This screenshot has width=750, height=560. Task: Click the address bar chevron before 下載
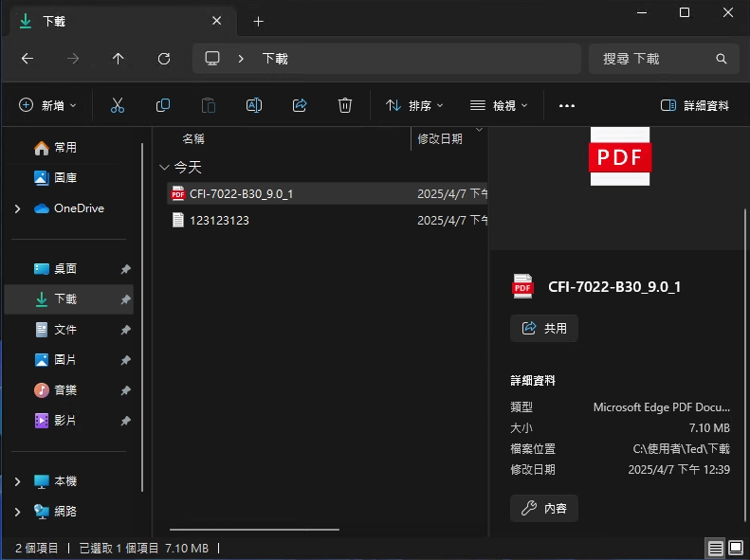[x=241, y=59]
